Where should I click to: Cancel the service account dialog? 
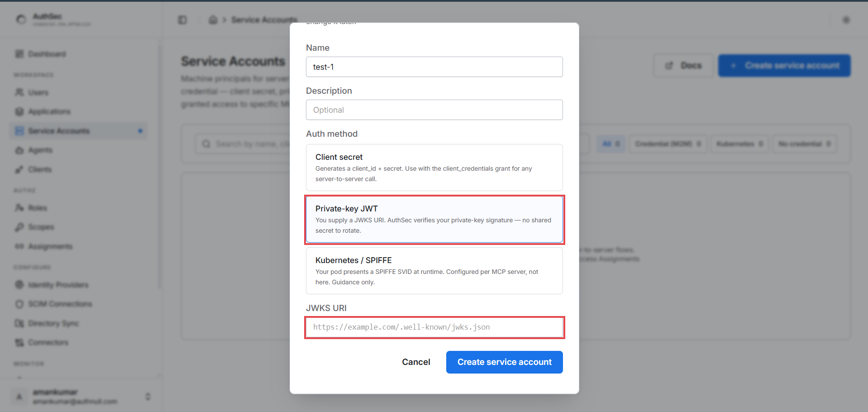pos(416,362)
